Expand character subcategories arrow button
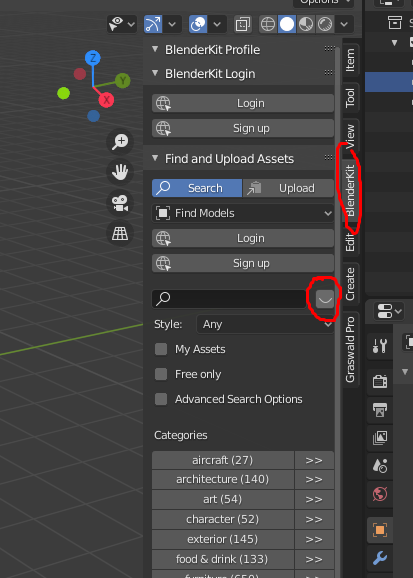The image size is (413, 578). pos(314,519)
